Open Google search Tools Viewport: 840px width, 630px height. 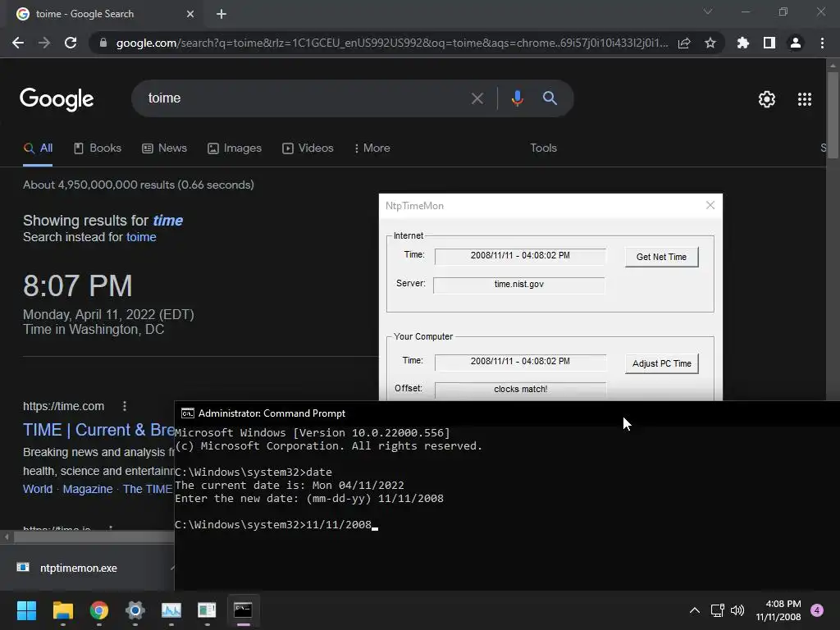coord(543,148)
